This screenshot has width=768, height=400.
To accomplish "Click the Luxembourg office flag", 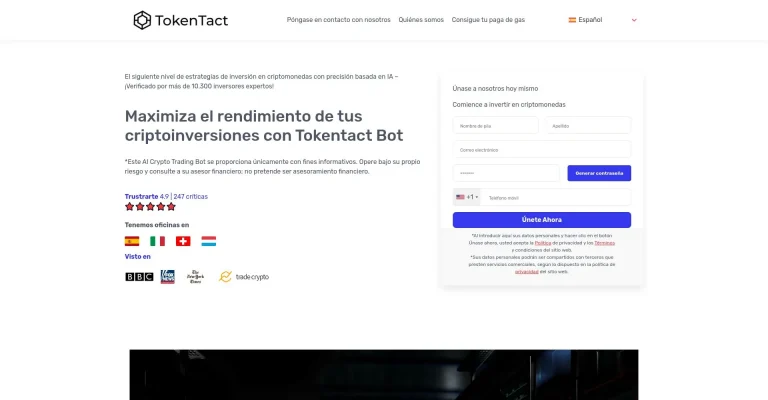I will (209, 241).
